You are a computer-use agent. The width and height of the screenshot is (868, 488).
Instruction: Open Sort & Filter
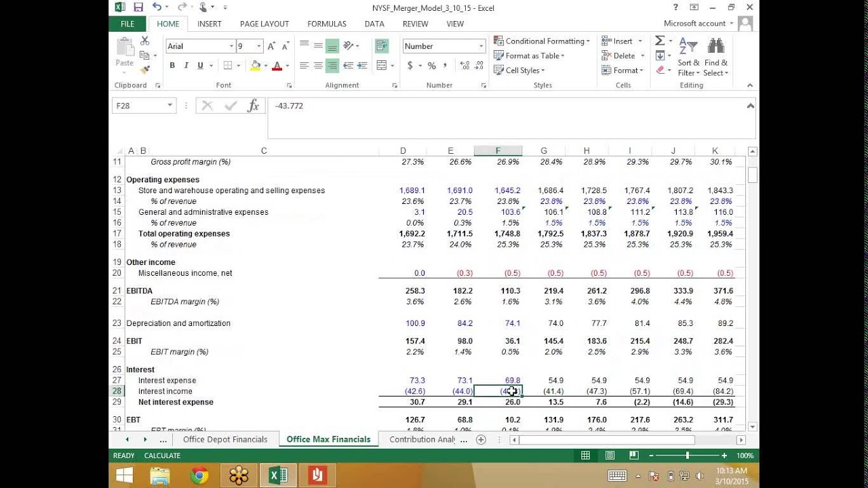coord(688,58)
